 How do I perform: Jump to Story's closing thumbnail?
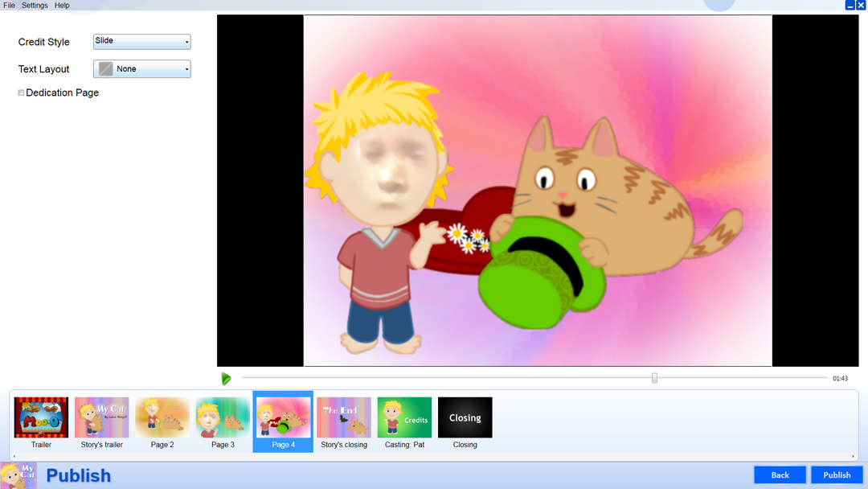[x=344, y=417]
